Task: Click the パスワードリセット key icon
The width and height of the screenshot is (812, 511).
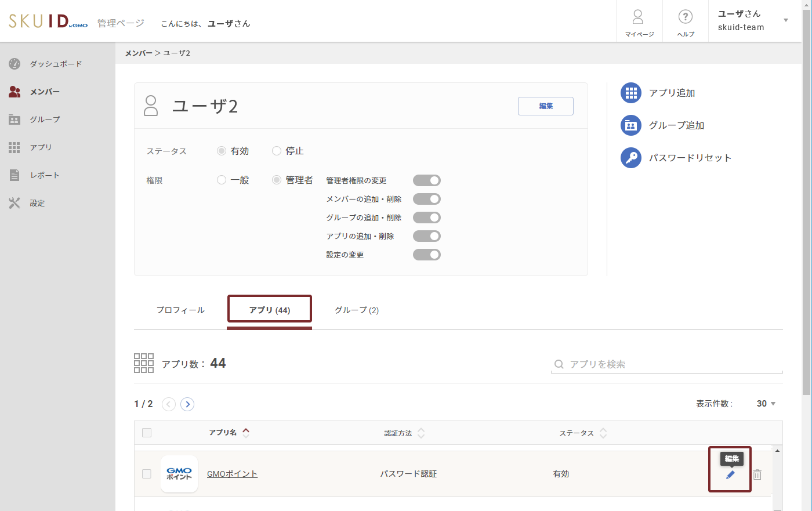Action: (630, 157)
